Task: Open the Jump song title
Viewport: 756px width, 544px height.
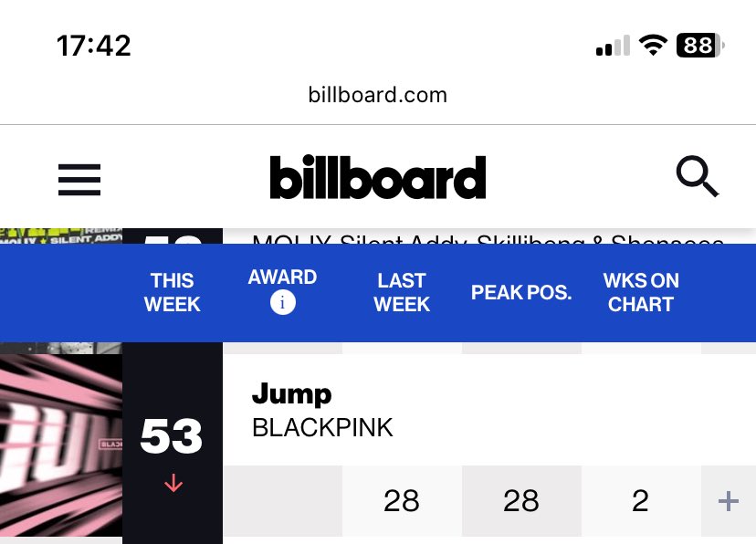Action: point(291,394)
